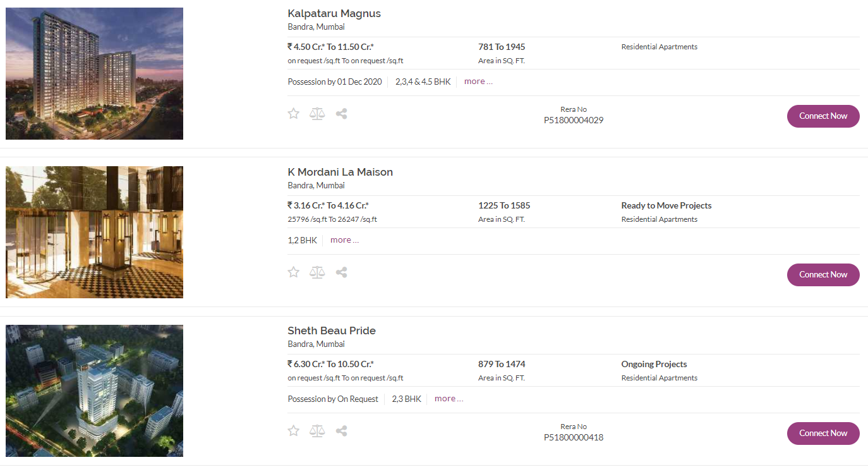
Task: Expand 'more ...' next to 1,2 BHK
Action: 344,240
